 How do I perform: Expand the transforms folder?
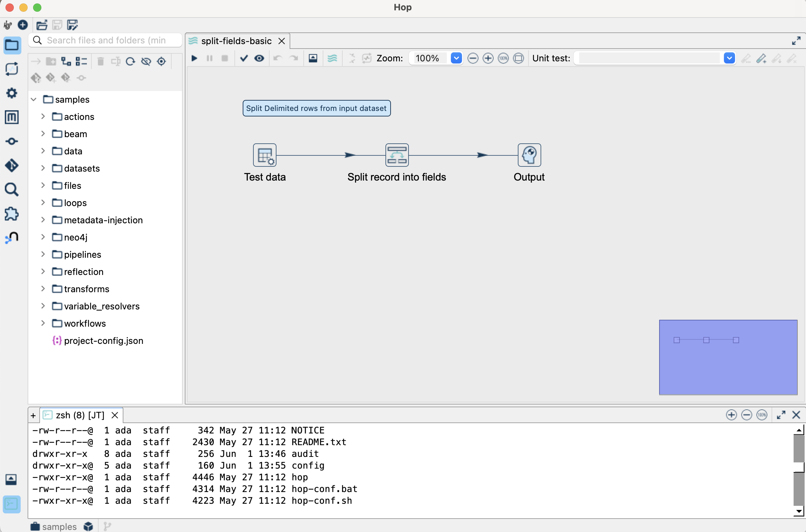tap(43, 289)
